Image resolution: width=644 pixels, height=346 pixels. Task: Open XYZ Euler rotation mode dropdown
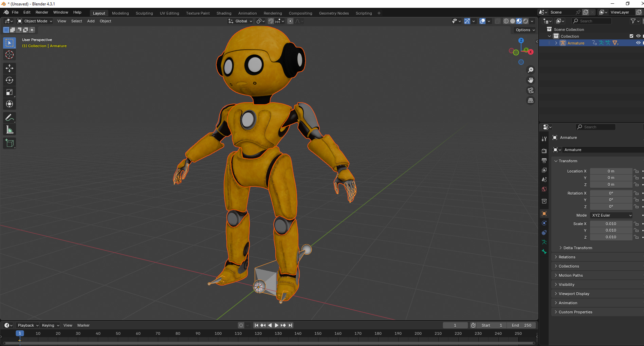click(x=611, y=215)
